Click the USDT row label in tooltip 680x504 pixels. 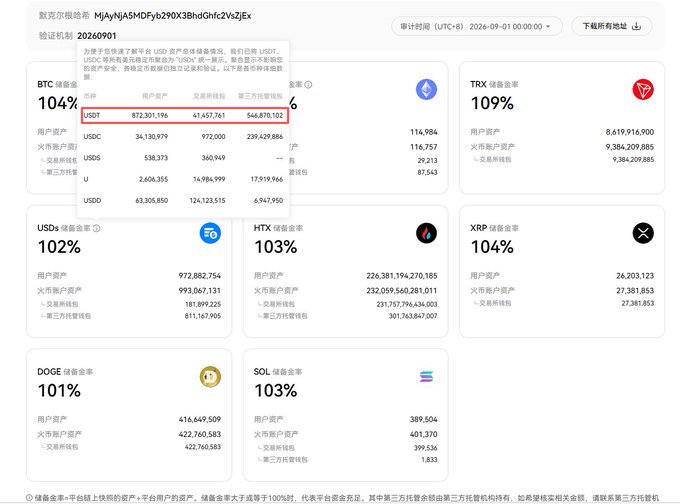click(92, 115)
